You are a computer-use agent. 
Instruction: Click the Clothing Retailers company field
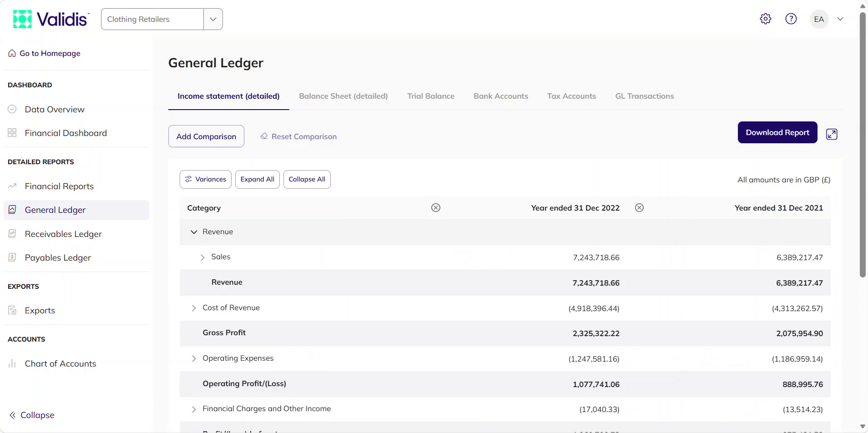(152, 19)
